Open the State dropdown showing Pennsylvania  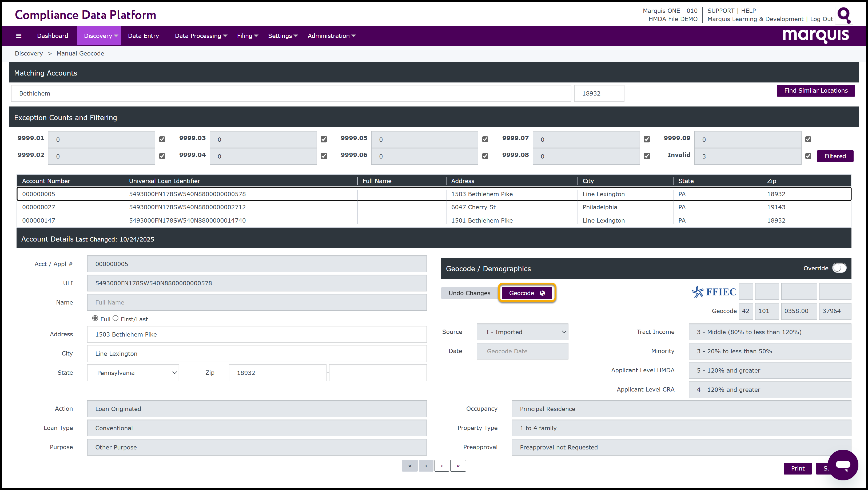(x=133, y=373)
